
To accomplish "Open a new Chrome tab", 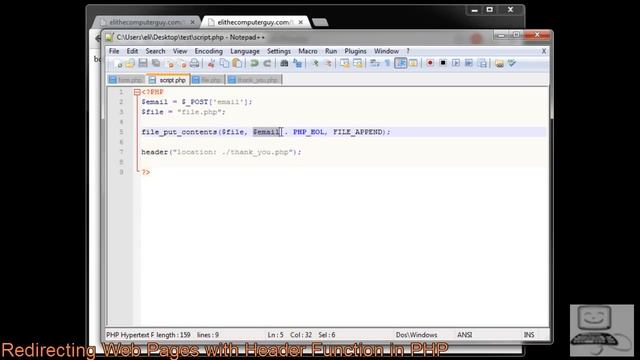I will pos(320,22).
